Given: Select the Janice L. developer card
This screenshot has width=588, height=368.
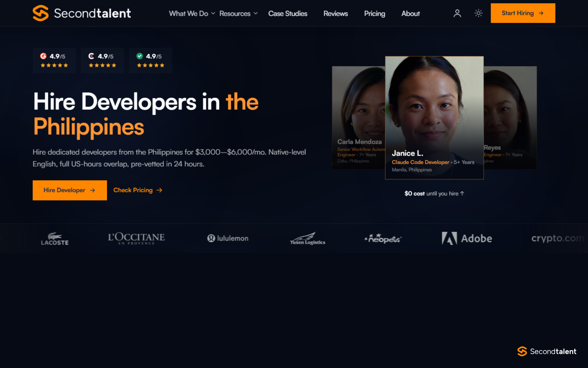Looking at the screenshot, I should pyautogui.click(x=434, y=118).
